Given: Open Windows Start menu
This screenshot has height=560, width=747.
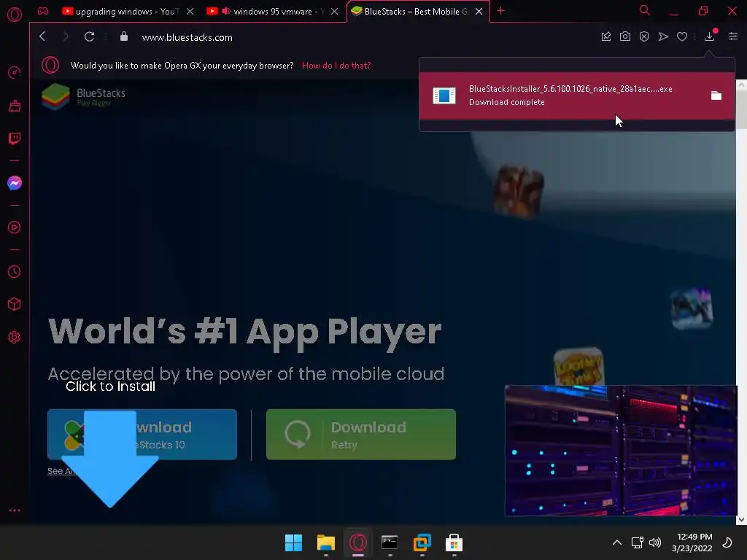Looking at the screenshot, I should click(293, 542).
